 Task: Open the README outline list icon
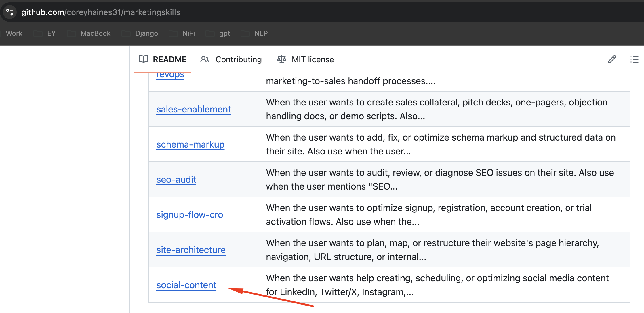[x=634, y=59]
